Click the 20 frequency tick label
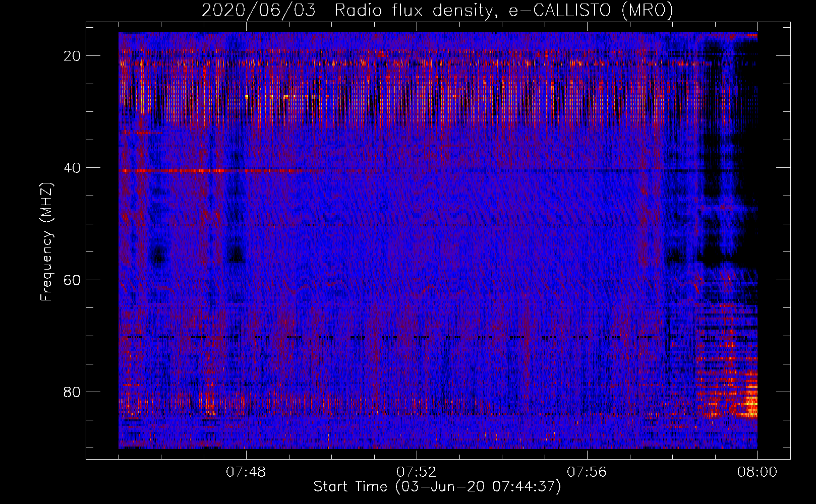Viewport: 816px width, 504px height. [72, 56]
